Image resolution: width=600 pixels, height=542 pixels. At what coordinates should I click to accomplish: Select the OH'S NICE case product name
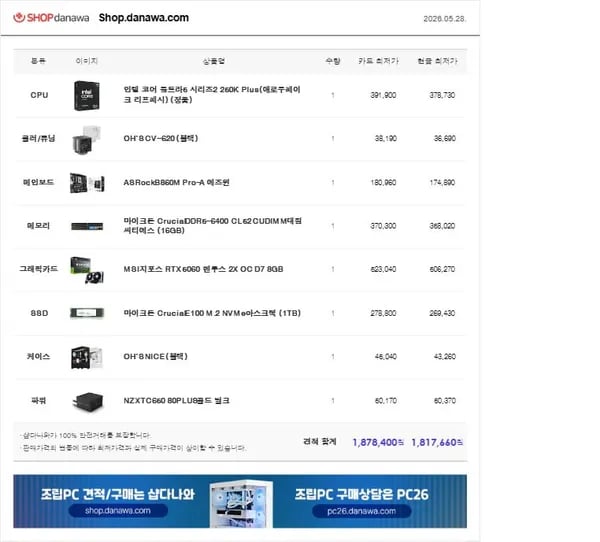(x=155, y=356)
